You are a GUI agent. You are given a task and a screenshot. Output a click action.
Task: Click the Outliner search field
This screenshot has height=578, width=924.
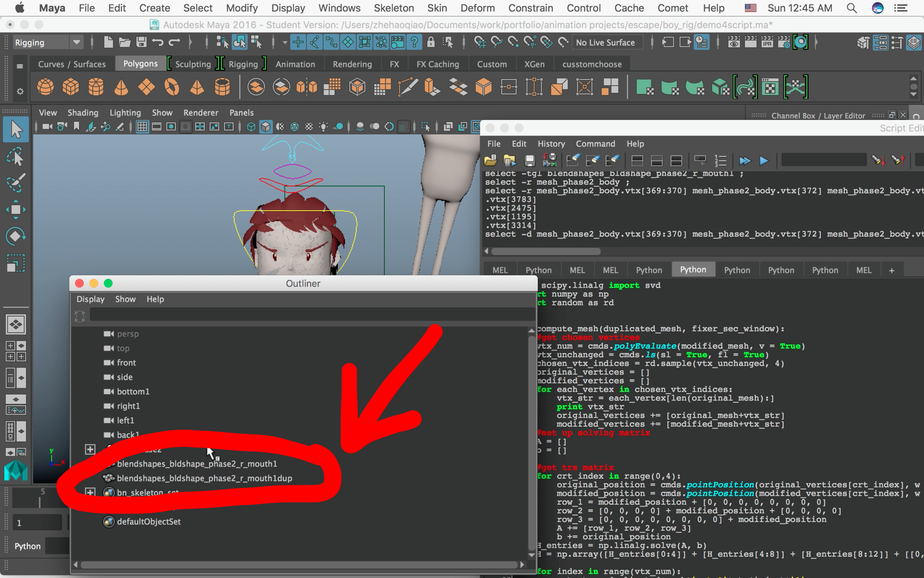[x=312, y=315]
